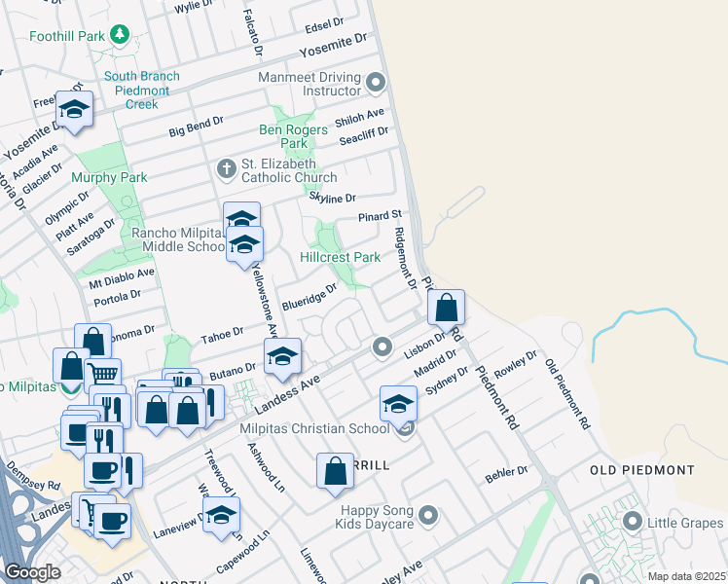Select the school marker near Butano Dr
The height and width of the screenshot is (584, 728).
pyautogui.click(x=282, y=359)
